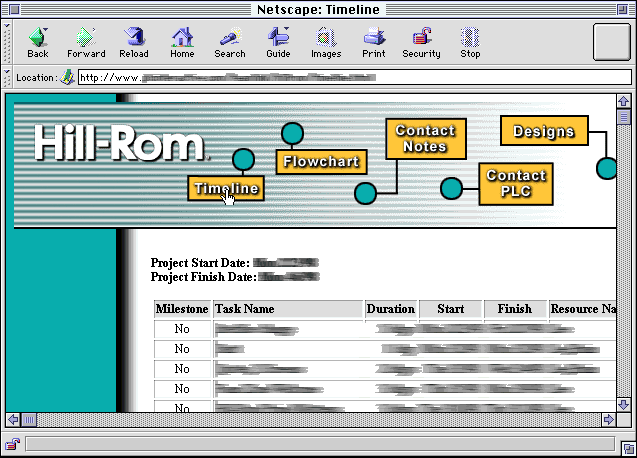Click the status bar security padlock
This screenshot has height=458, width=637.
tap(13, 444)
